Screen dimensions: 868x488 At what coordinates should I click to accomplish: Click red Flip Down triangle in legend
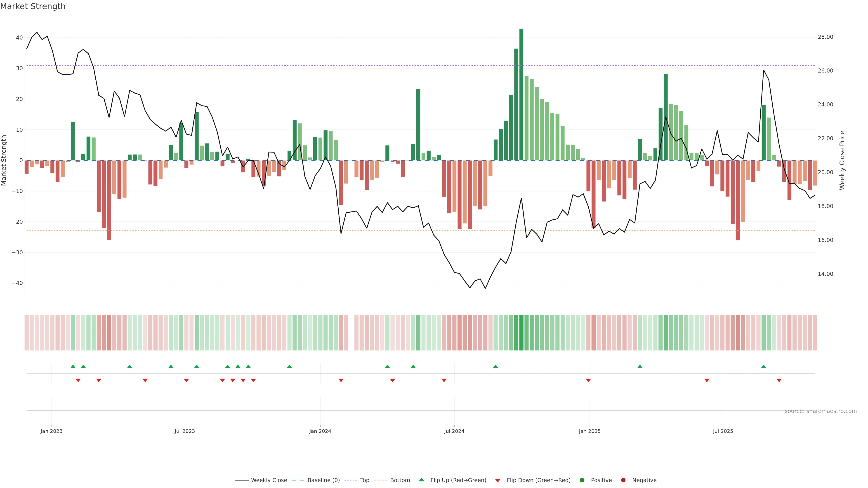coord(498,481)
